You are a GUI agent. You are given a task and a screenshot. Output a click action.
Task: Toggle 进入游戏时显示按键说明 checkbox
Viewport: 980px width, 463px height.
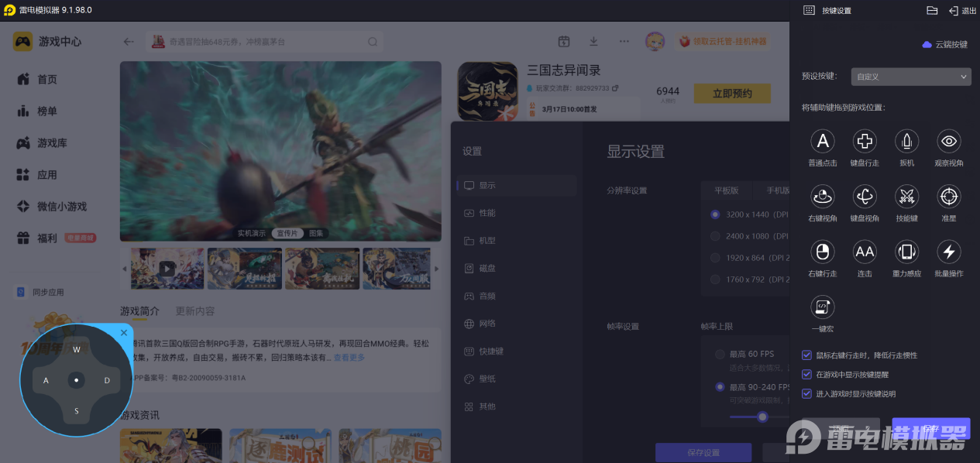(806, 393)
